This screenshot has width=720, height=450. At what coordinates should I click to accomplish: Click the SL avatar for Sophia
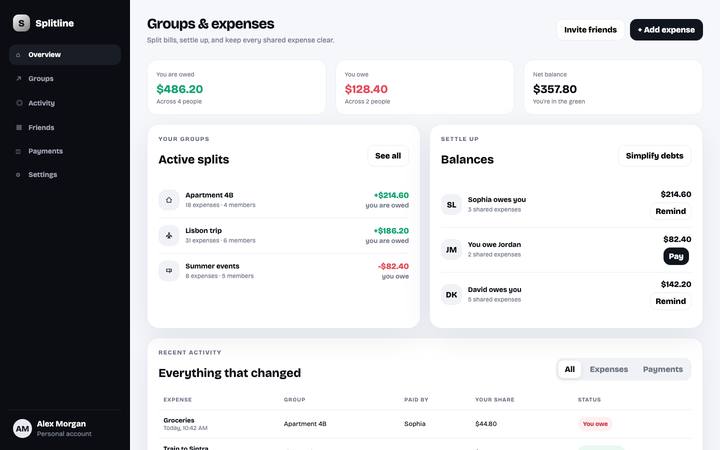pos(451,204)
